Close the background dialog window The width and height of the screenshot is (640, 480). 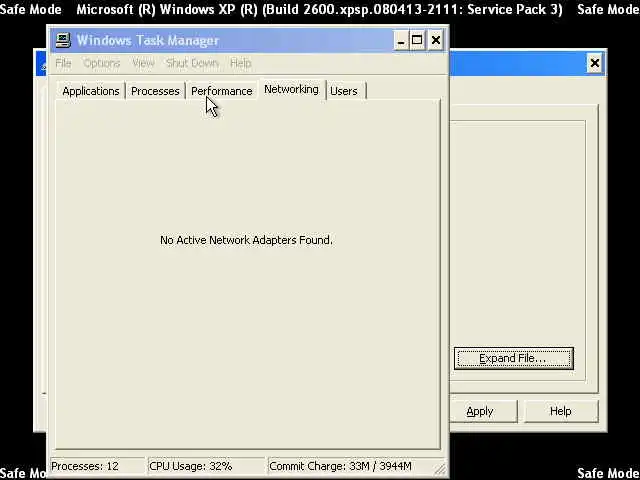coord(595,63)
